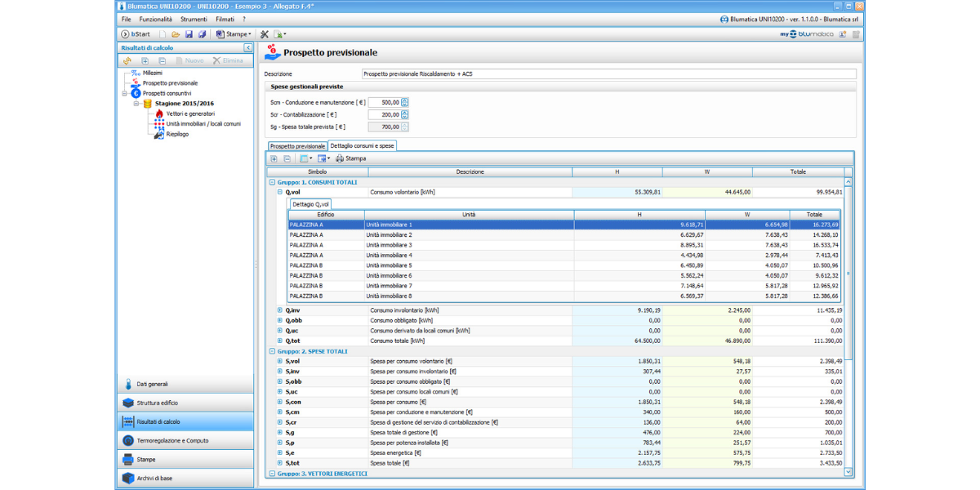This screenshot has width=980, height=490.
Task: Open the tools wrench and screwdriver icon
Action: pos(265,34)
